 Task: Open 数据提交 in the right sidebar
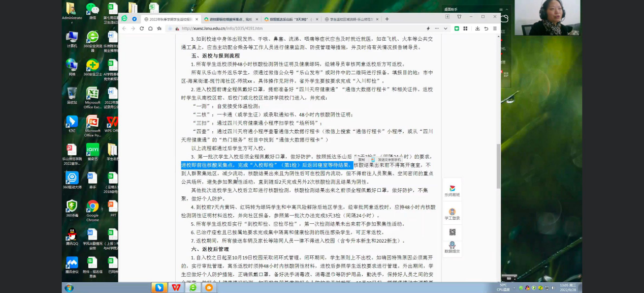[x=452, y=247]
